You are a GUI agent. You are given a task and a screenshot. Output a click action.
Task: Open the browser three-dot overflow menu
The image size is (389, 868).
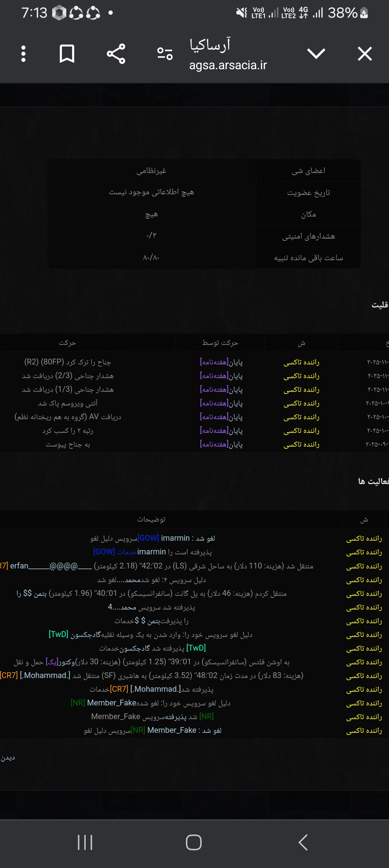23,54
